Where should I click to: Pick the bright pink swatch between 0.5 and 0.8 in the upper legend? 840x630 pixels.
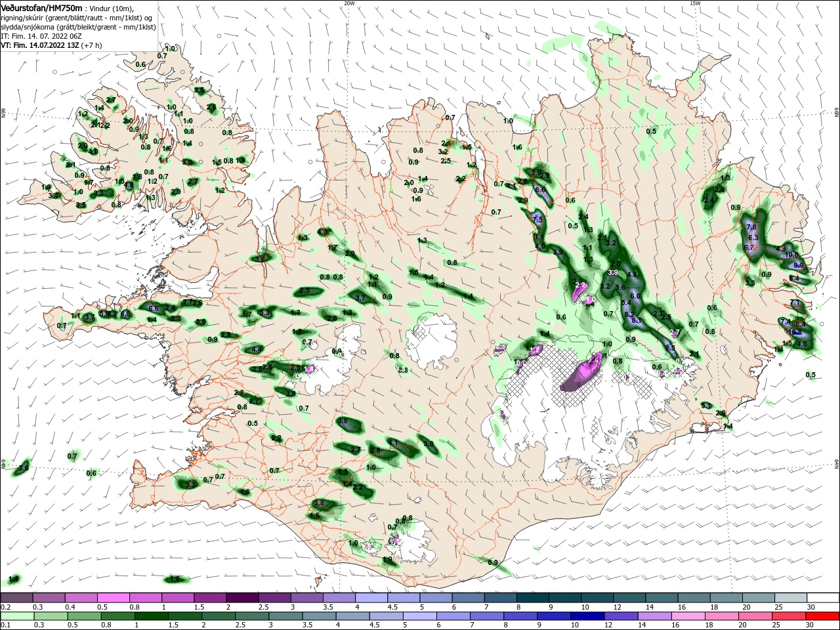113,597
